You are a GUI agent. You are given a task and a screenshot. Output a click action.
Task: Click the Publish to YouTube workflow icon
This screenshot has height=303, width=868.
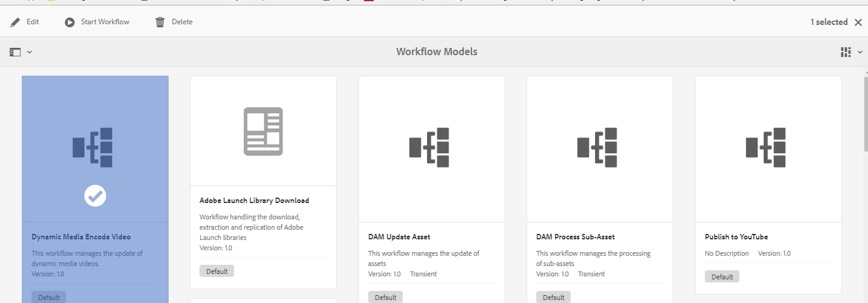[765, 147]
